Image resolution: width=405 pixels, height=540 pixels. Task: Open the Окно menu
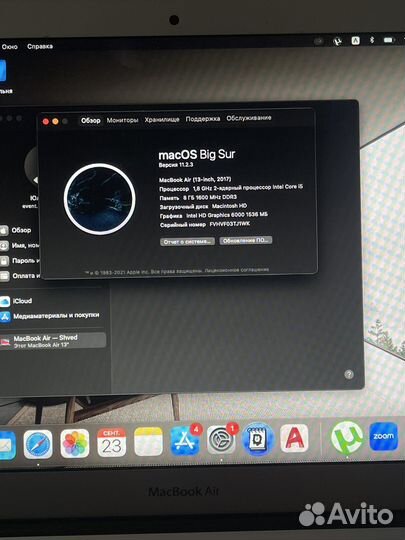pyautogui.click(x=10, y=46)
